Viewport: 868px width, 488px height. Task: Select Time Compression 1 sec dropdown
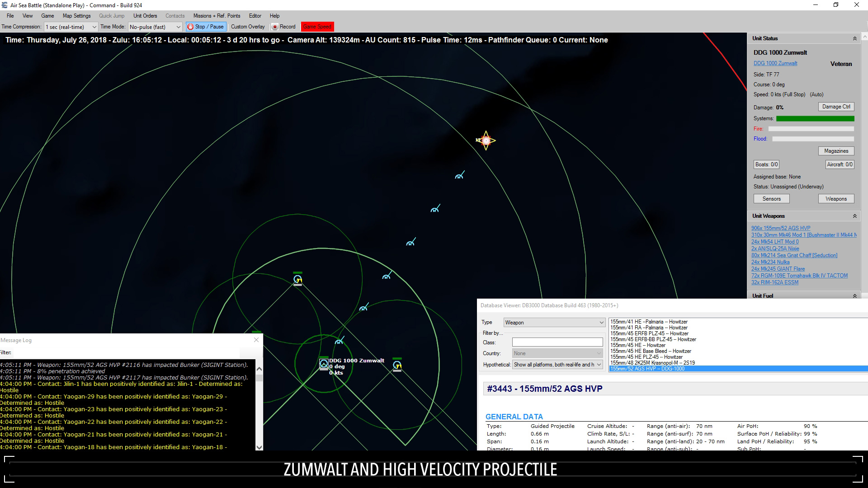[x=71, y=26]
